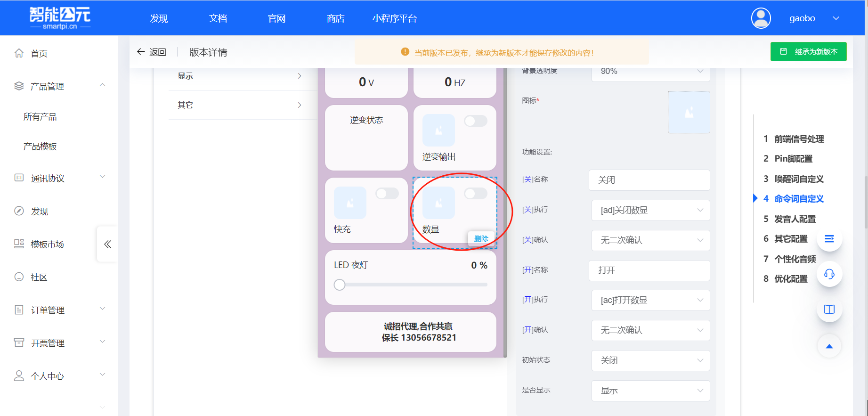Open 商店 in the top navigation
Screen dimensions: 868x416
pyautogui.click(x=336, y=18)
